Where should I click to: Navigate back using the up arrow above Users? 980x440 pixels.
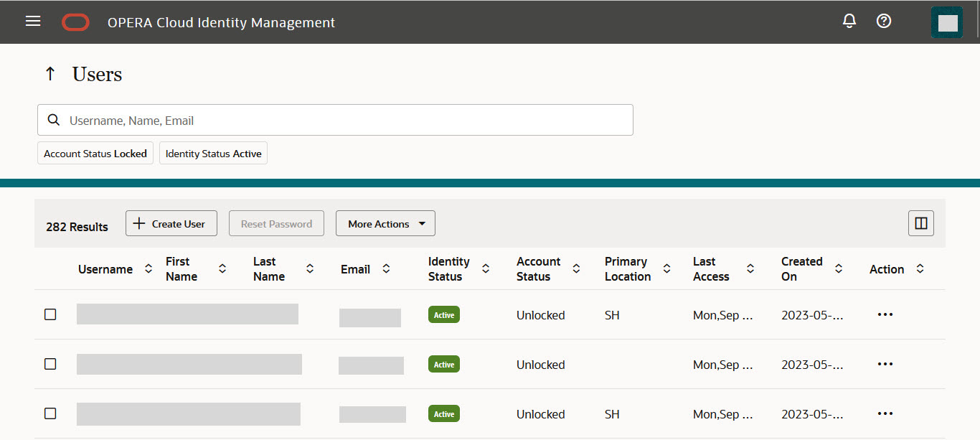pyautogui.click(x=50, y=73)
